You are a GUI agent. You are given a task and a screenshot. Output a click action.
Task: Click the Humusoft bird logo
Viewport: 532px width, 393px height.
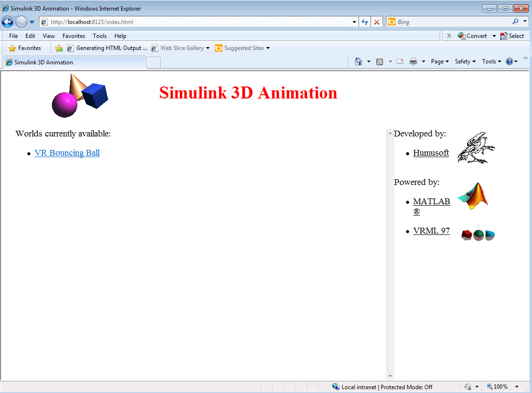click(476, 148)
